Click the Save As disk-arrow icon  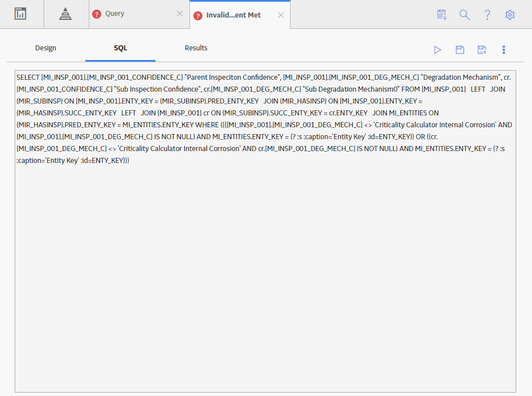coord(482,50)
